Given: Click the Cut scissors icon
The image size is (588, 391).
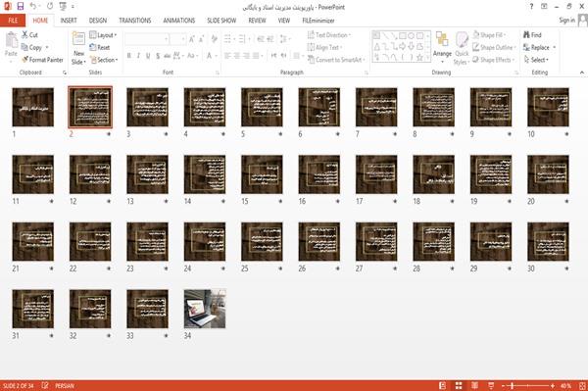Looking at the screenshot, I should [x=24, y=35].
